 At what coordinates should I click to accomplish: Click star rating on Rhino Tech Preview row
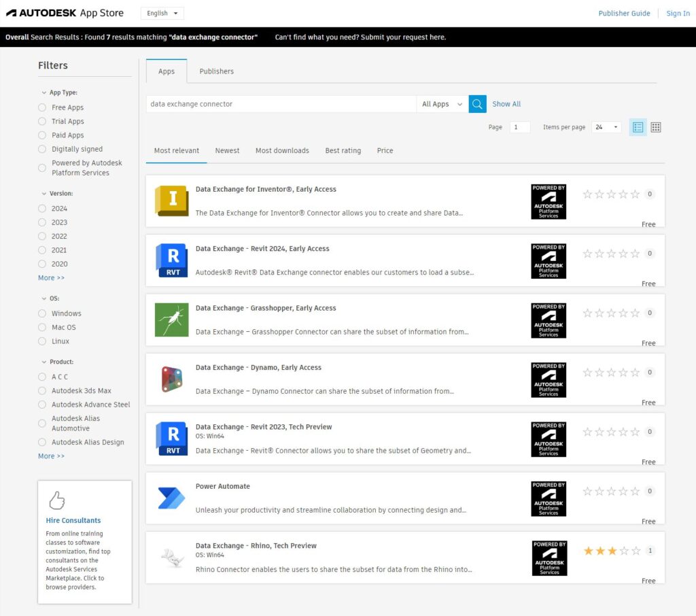612,551
